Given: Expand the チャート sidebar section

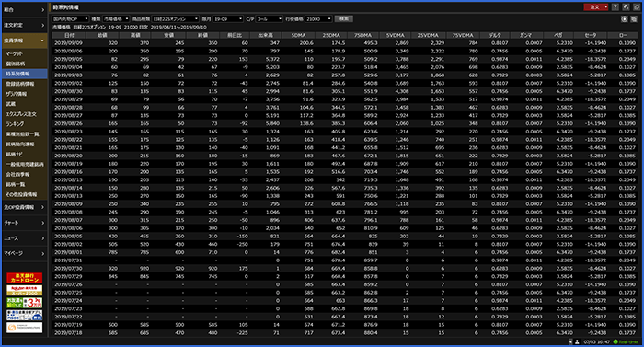Looking at the screenshot, I should (24, 223).
